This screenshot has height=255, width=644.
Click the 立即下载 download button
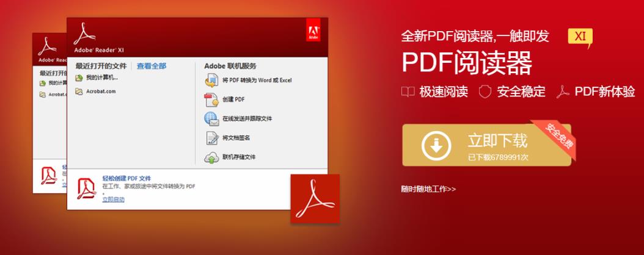487,145
